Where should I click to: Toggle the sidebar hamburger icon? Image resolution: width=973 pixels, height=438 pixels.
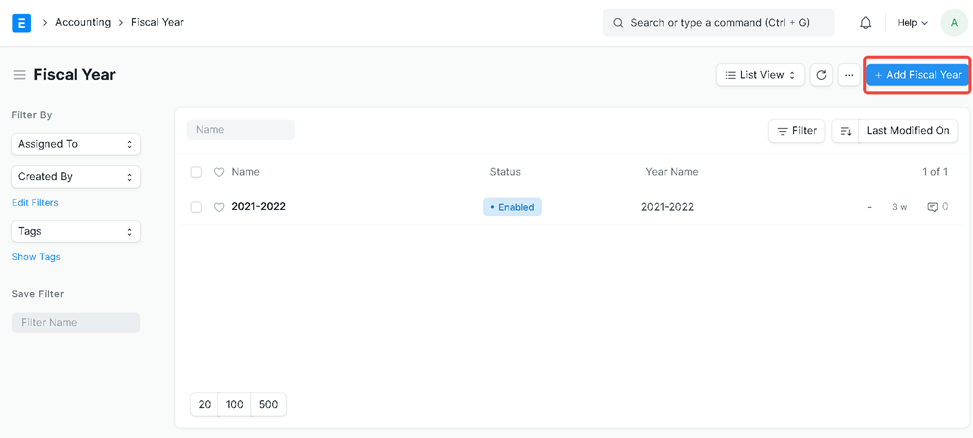(19, 75)
